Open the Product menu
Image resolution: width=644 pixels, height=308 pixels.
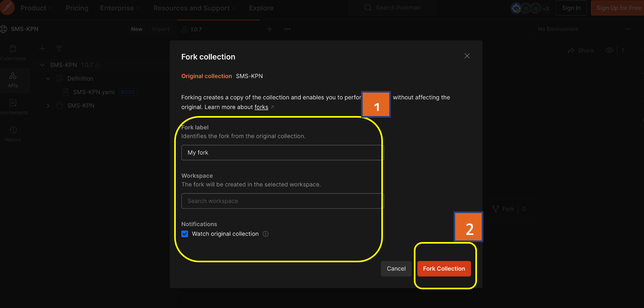tap(36, 8)
